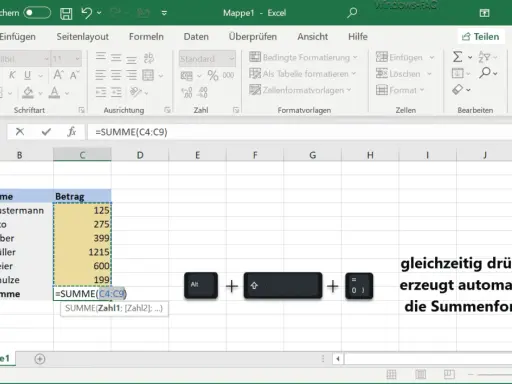Open fill color dropdown arrow
Image resolution: width=512 pixels, height=384 pixels.
[40, 93]
